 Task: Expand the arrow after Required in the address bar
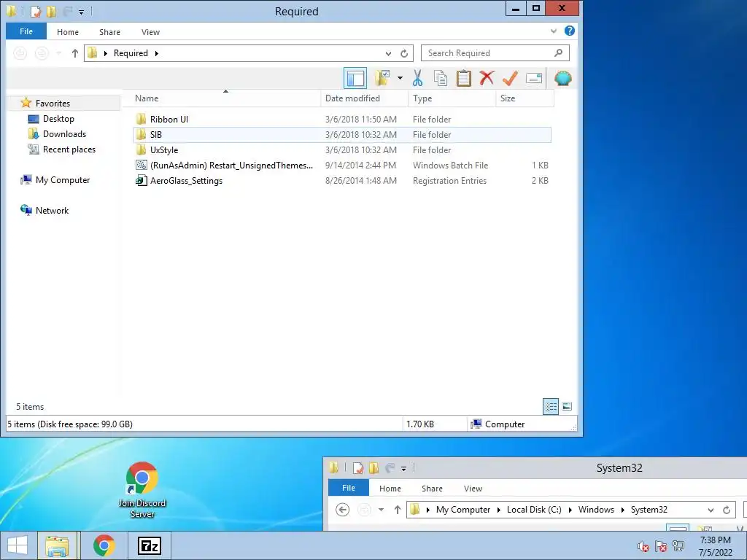[156, 53]
